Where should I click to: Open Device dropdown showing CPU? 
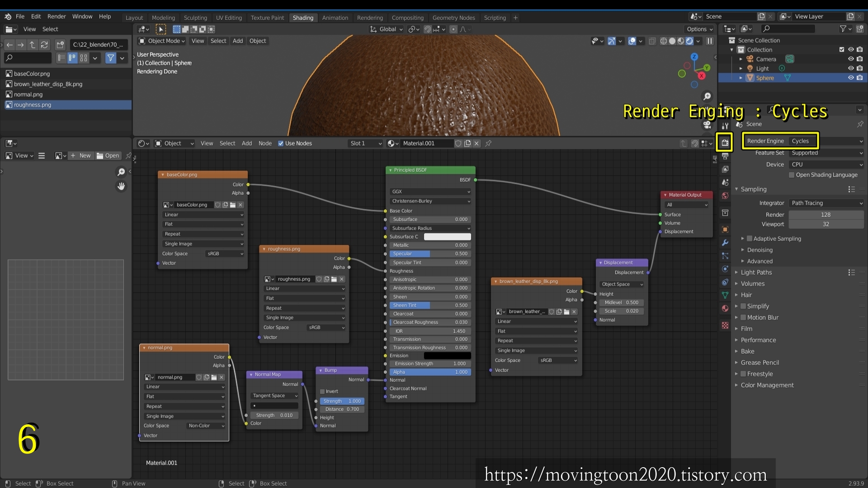point(826,164)
